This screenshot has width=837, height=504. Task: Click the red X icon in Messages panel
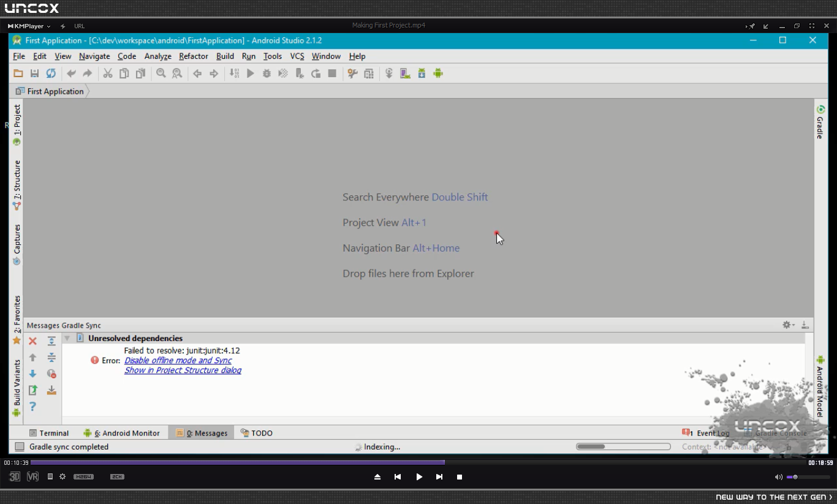[33, 341]
